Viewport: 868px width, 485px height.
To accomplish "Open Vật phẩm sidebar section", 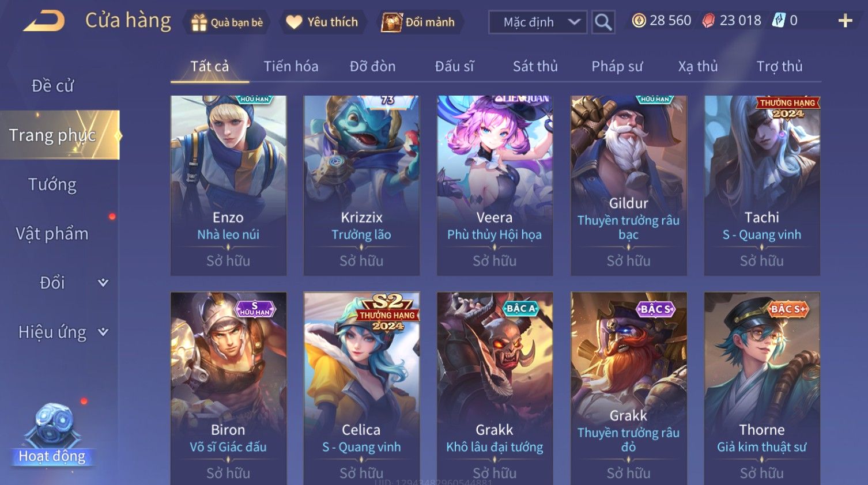I will [52, 234].
